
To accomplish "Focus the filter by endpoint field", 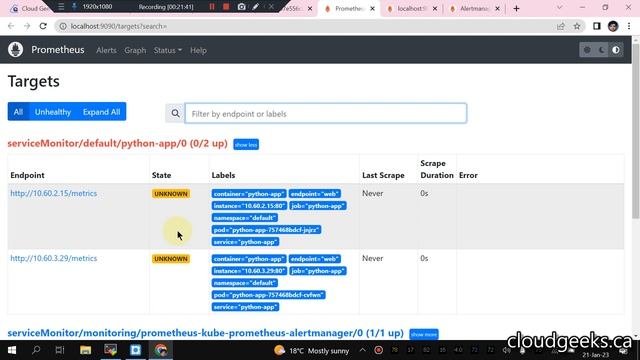I will pos(326,113).
